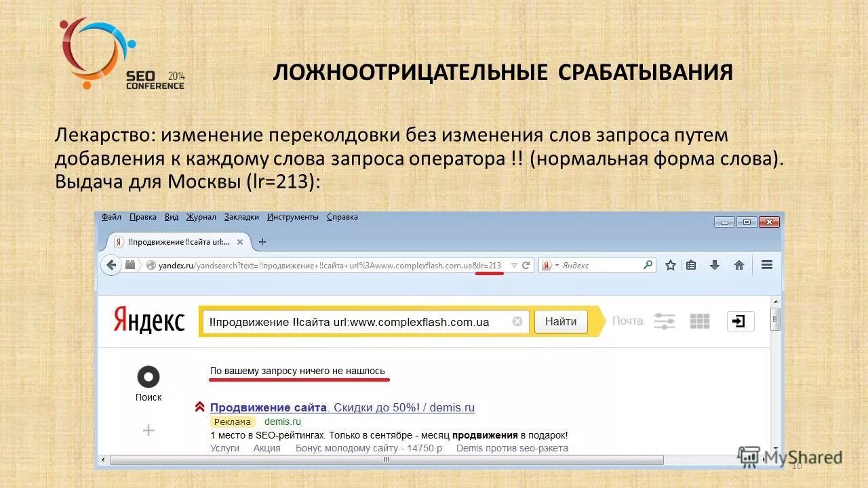Close the '!!продвижение !!сайта url' tab
The height and width of the screenshot is (488, 868).
coord(241,241)
